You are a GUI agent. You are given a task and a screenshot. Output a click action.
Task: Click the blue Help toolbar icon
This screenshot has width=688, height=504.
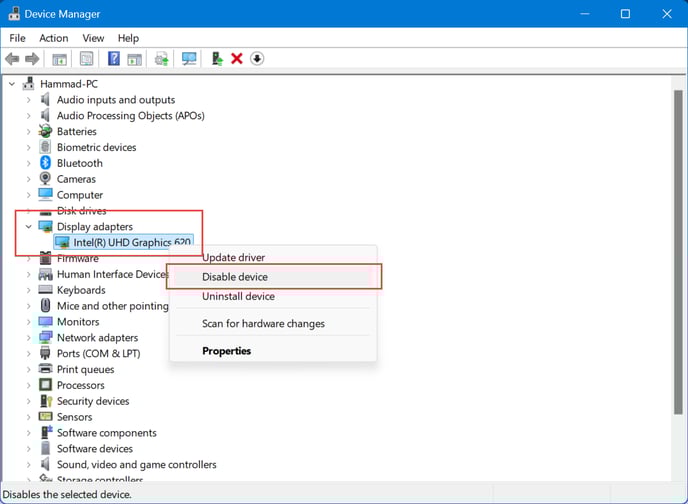(x=114, y=59)
